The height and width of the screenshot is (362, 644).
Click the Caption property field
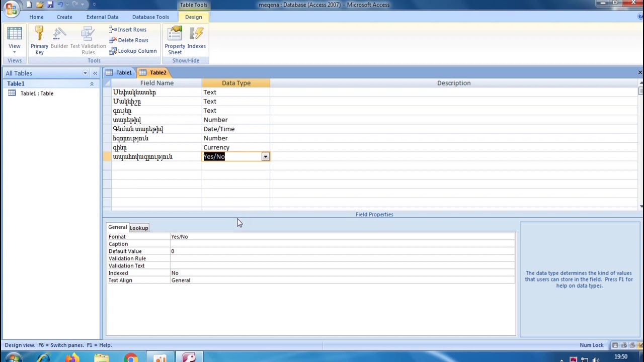point(342,244)
